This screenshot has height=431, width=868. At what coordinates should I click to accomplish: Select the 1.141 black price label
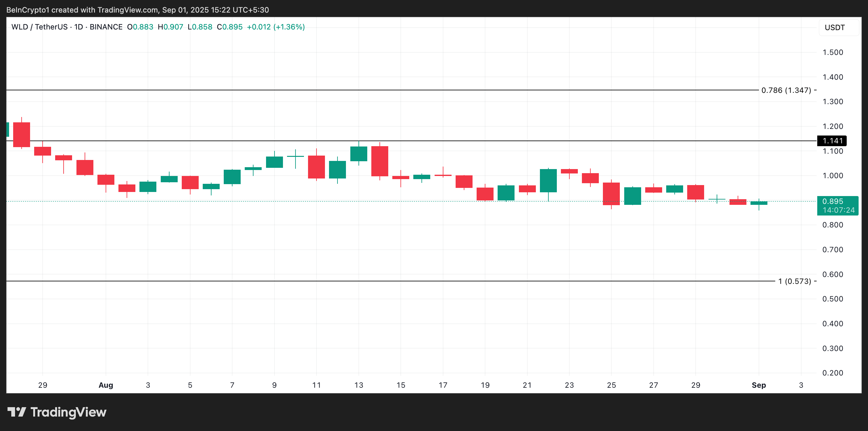[x=832, y=141]
